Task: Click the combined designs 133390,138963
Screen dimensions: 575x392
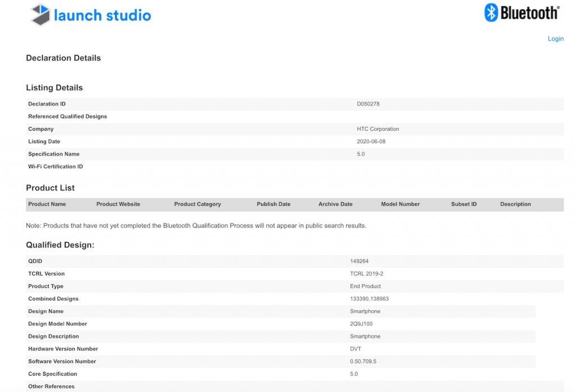Action: coord(369,299)
